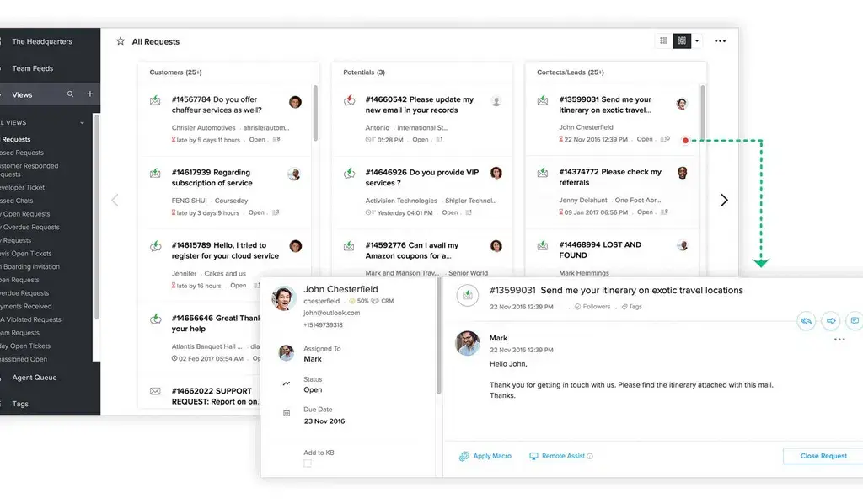Open ticket #14592776 about Amazon coupons
863x504 pixels.
(x=411, y=250)
